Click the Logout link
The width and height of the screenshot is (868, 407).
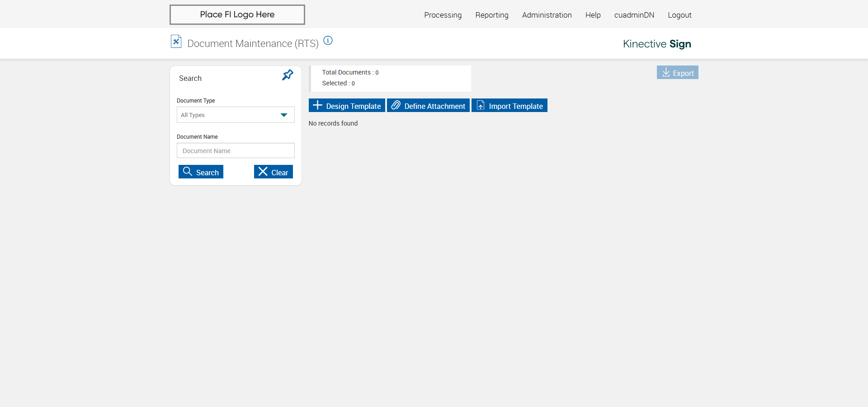click(x=679, y=15)
